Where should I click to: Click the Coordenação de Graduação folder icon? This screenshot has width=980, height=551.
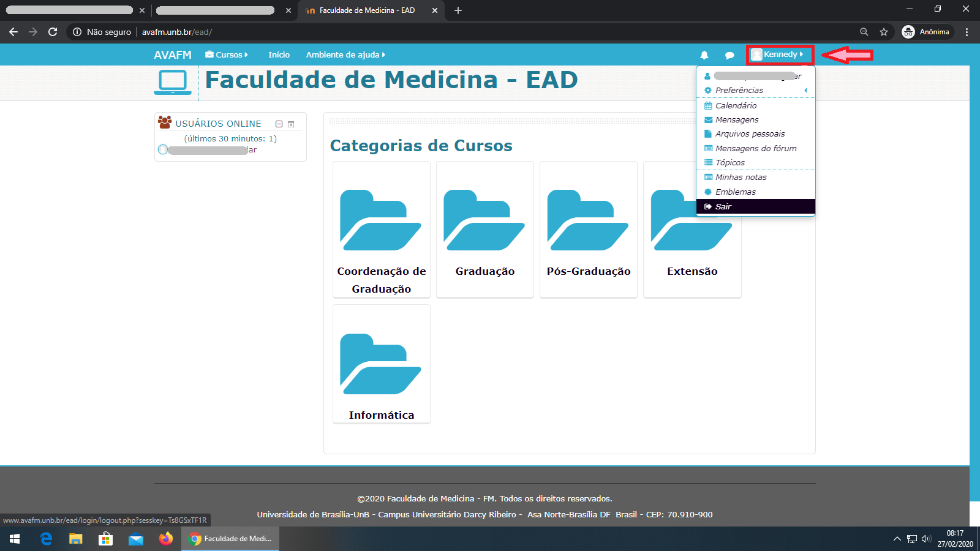tap(381, 220)
